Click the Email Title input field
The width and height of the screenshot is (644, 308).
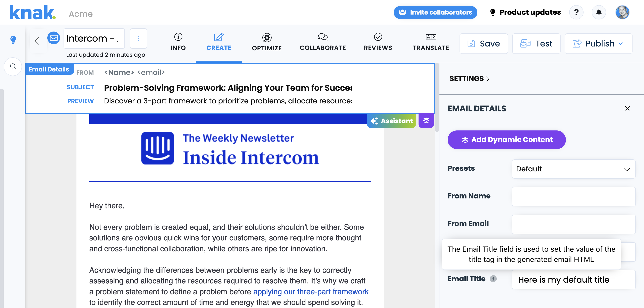573,280
